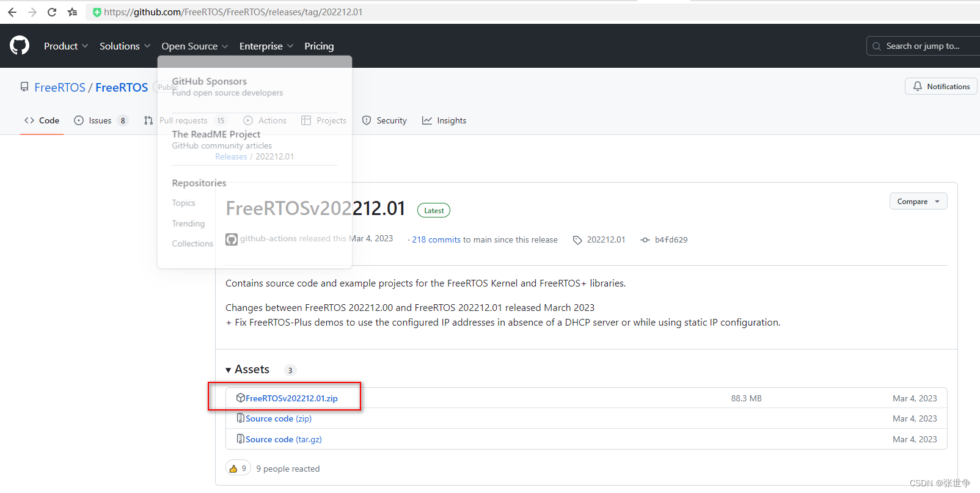Click the green security shield icon
The width and height of the screenshot is (980, 493).
click(97, 12)
